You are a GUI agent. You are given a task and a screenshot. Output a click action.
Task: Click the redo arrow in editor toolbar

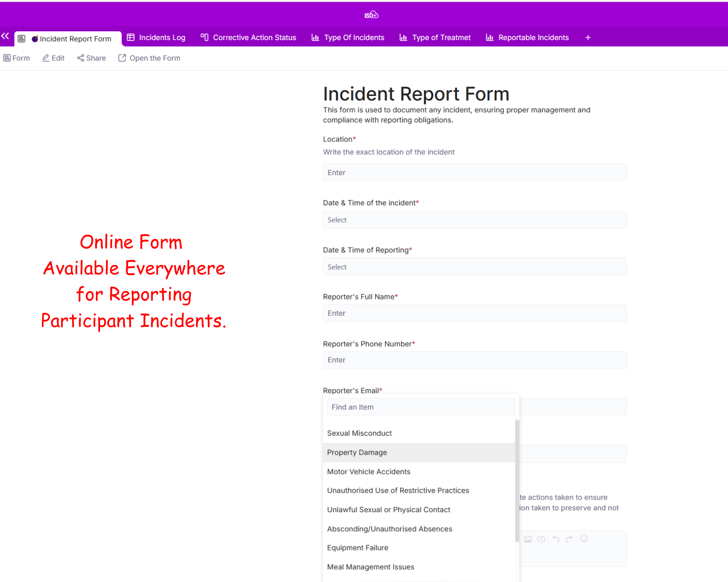tap(569, 539)
